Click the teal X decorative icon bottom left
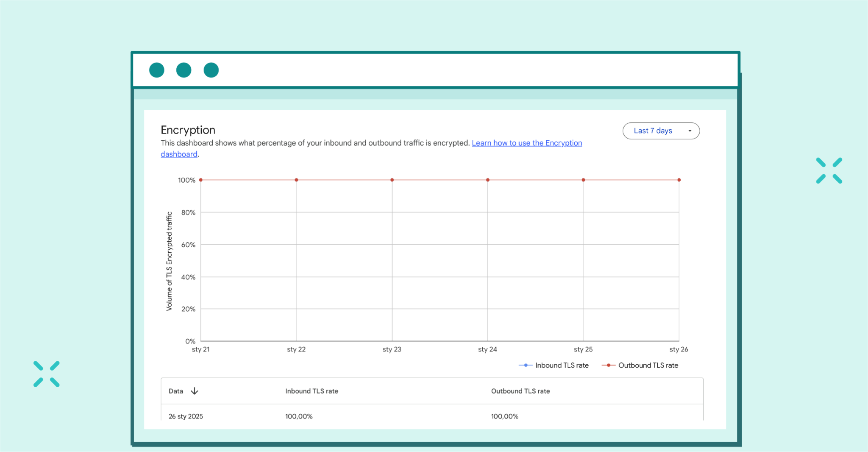Viewport: 868px width, 452px height. [x=47, y=373]
